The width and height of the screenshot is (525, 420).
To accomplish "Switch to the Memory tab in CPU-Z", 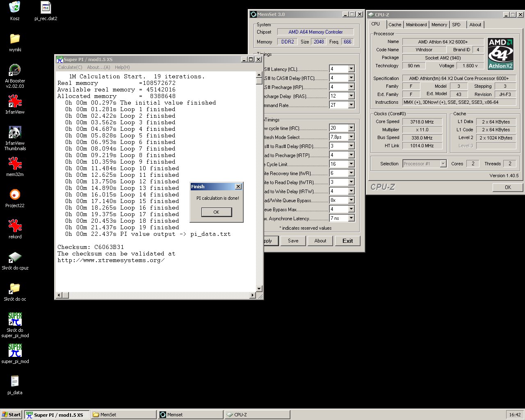I will point(439,25).
